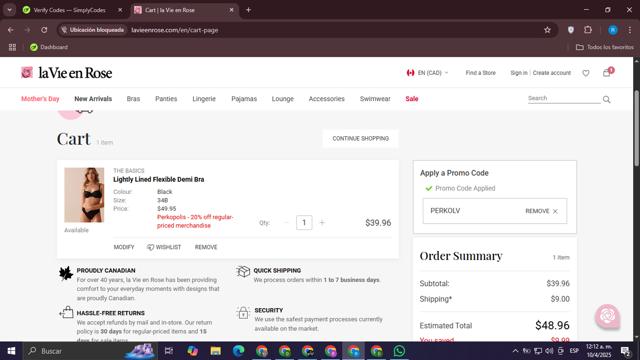Click Find a Store link
The height and width of the screenshot is (360, 640).
pyautogui.click(x=480, y=73)
